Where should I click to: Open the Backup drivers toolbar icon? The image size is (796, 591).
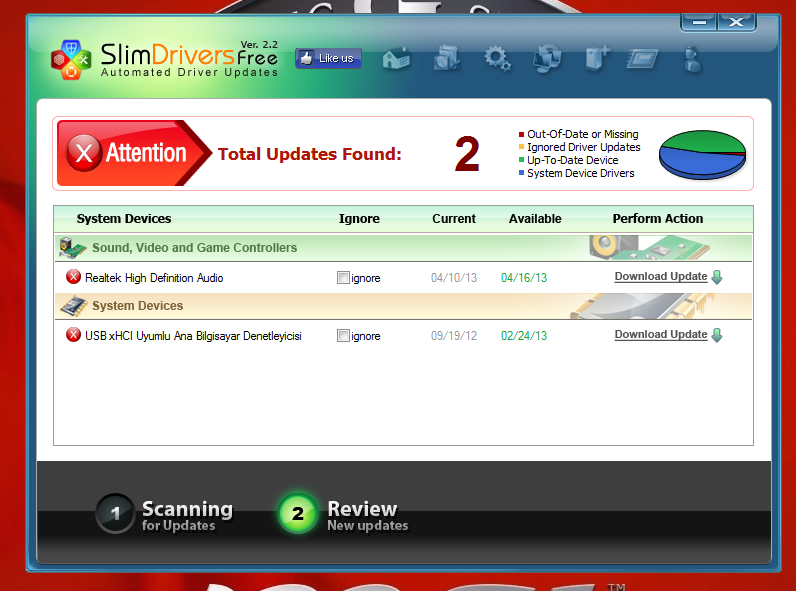(x=447, y=58)
